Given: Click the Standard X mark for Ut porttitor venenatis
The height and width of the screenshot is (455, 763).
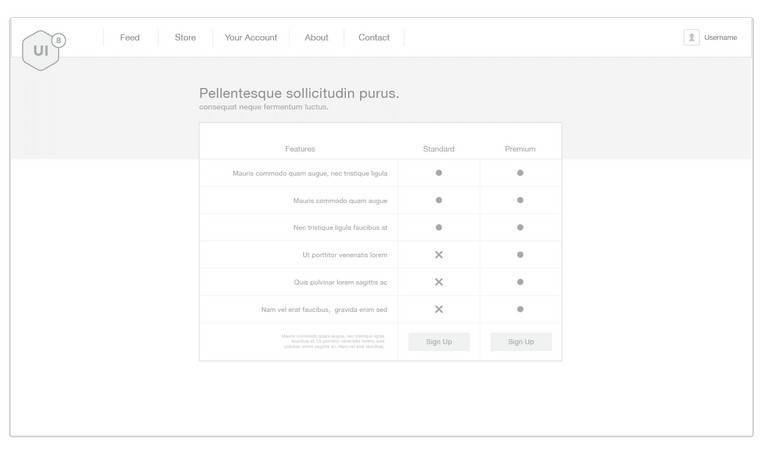Looking at the screenshot, I should click(438, 255).
